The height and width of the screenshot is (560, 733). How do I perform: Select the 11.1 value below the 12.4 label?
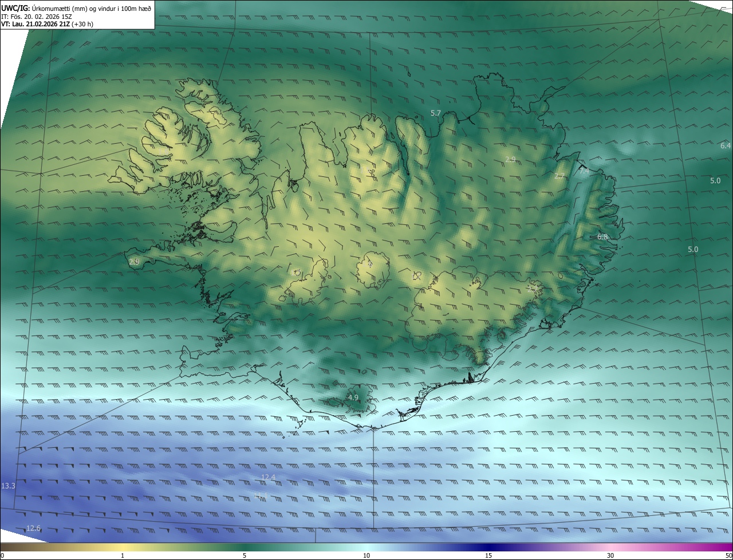261,495
